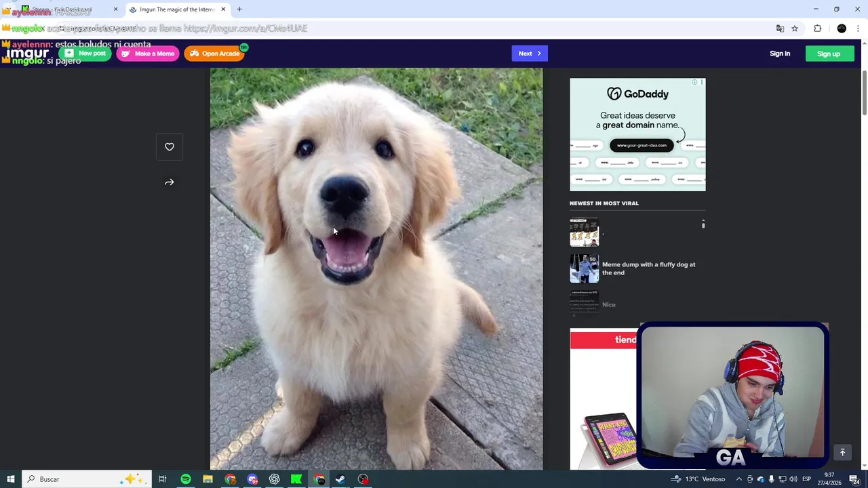
Task: Open Spotify from the taskbar
Action: 185,479
